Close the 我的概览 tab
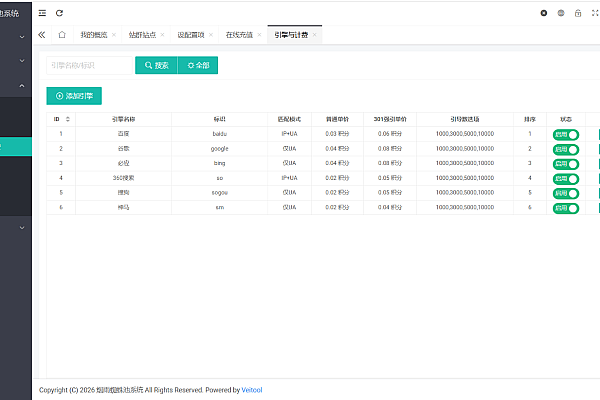The height and width of the screenshot is (400, 600). pyautogui.click(x=114, y=35)
